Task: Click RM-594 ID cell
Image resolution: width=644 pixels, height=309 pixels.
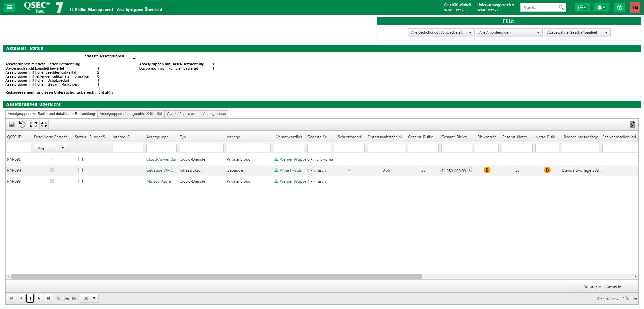Action: tap(14, 170)
